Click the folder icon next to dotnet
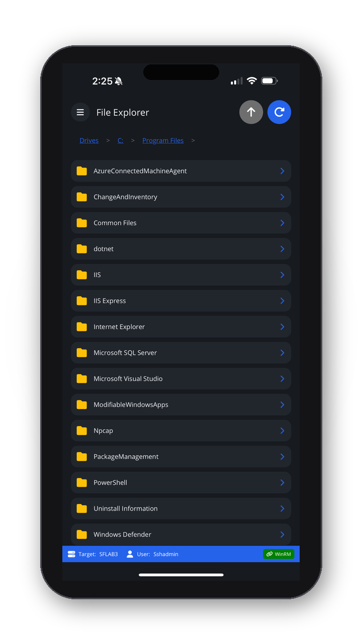Image resolution: width=362 pixels, height=644 pixels. coord(81,249)
